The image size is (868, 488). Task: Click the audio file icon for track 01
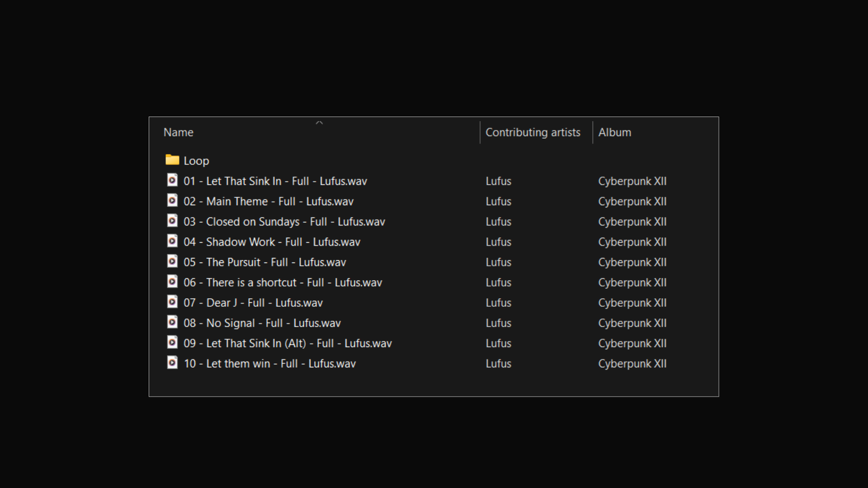[x=172, y=180]
